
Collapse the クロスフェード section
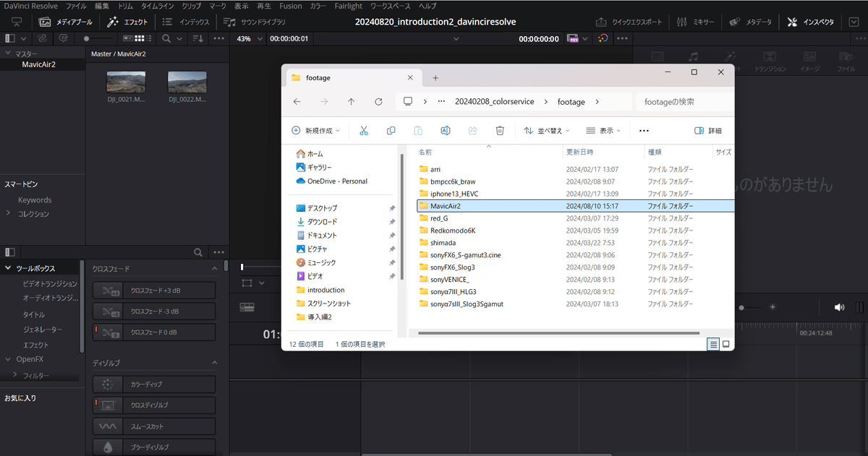(x=215, y=269)
